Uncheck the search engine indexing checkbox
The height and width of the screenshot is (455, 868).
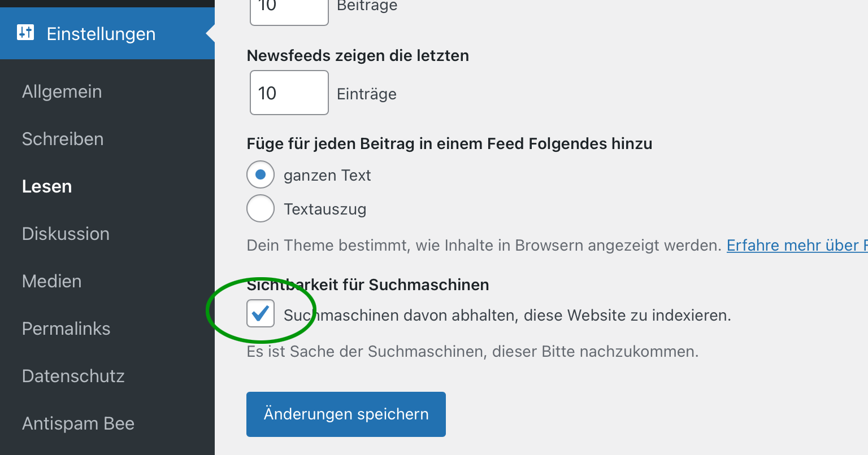click(x=261, y=313)
